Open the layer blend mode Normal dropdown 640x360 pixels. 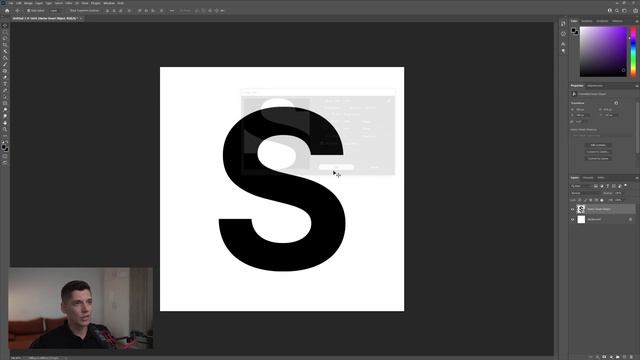585,193
